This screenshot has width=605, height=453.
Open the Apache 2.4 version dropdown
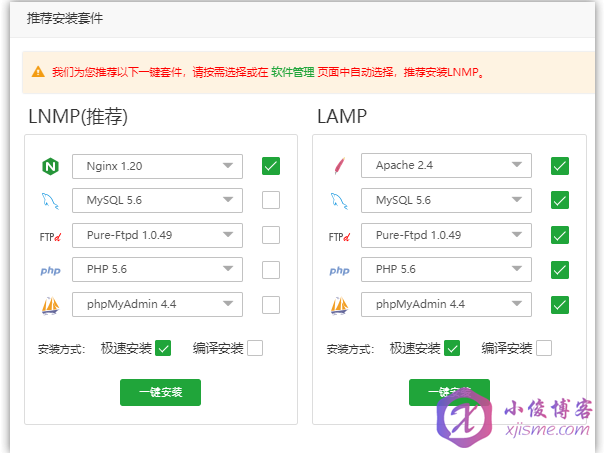(446, 166)
